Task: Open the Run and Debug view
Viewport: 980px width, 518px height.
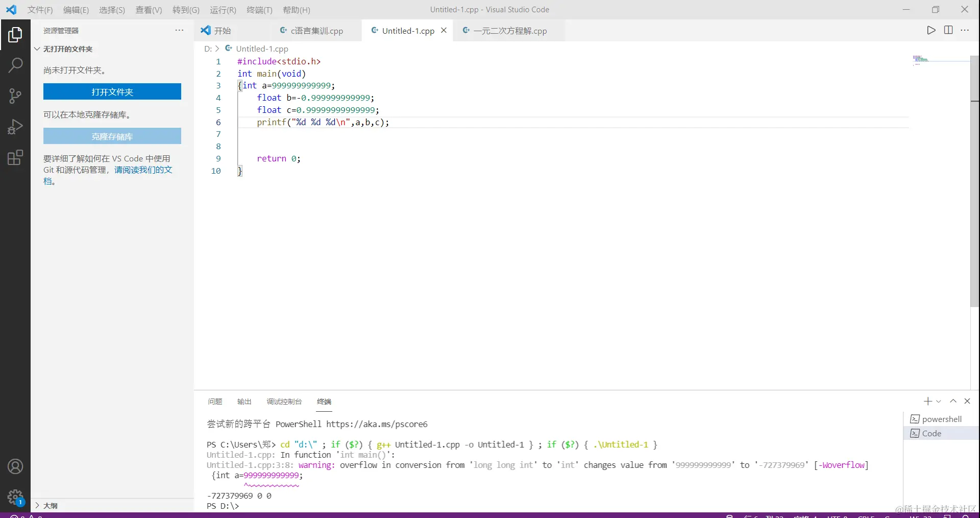Action: (15, 126)
